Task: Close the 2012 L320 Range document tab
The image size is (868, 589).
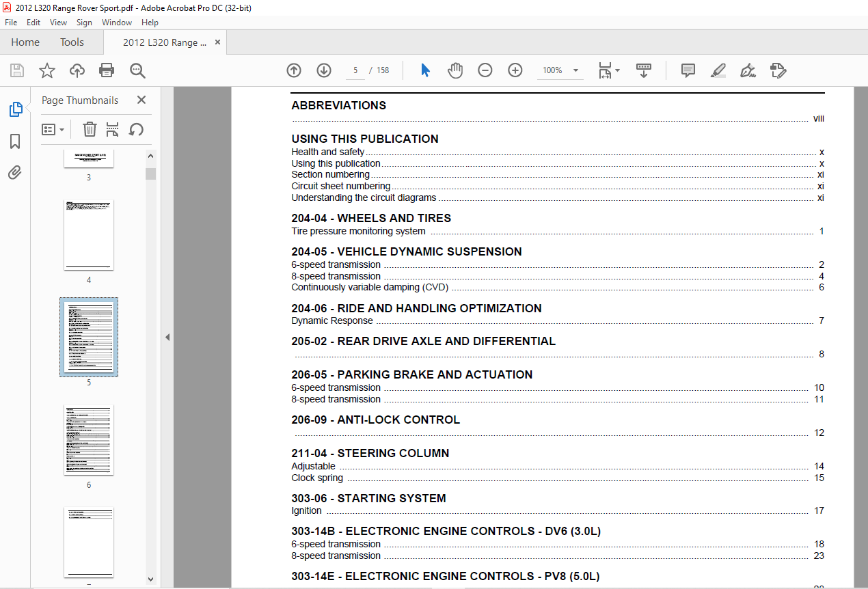Action: click(217, 42)
